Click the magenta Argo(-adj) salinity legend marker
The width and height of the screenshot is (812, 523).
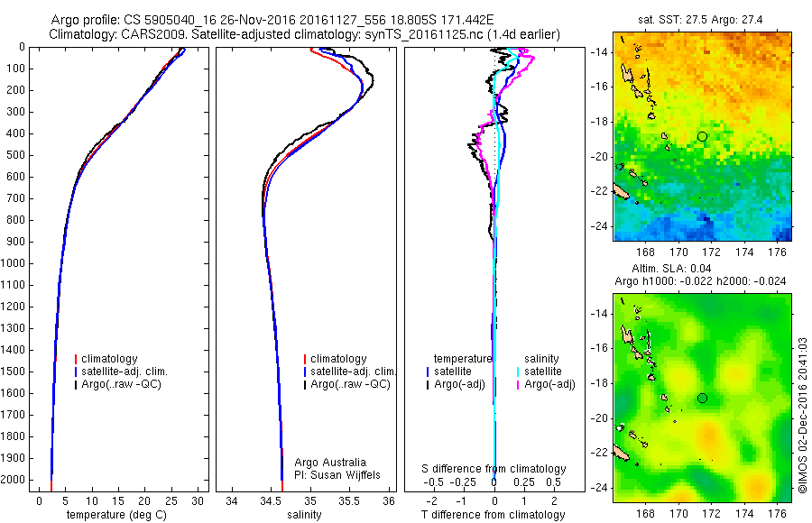tap(518, 384)
